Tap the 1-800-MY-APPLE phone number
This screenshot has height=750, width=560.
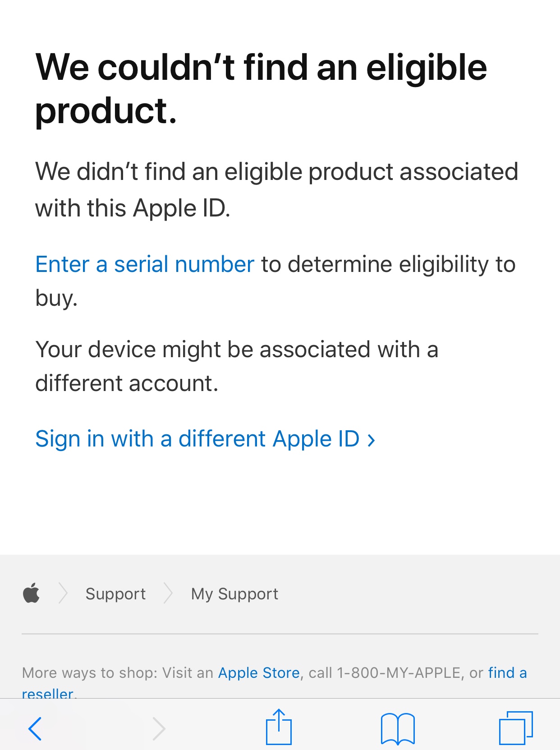(x=399, y=673)
